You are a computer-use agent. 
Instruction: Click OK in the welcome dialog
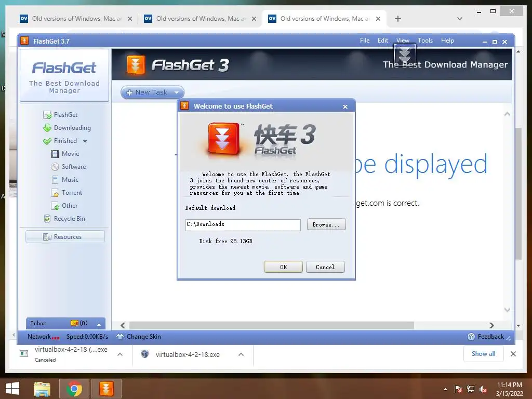tap(283, 267)
